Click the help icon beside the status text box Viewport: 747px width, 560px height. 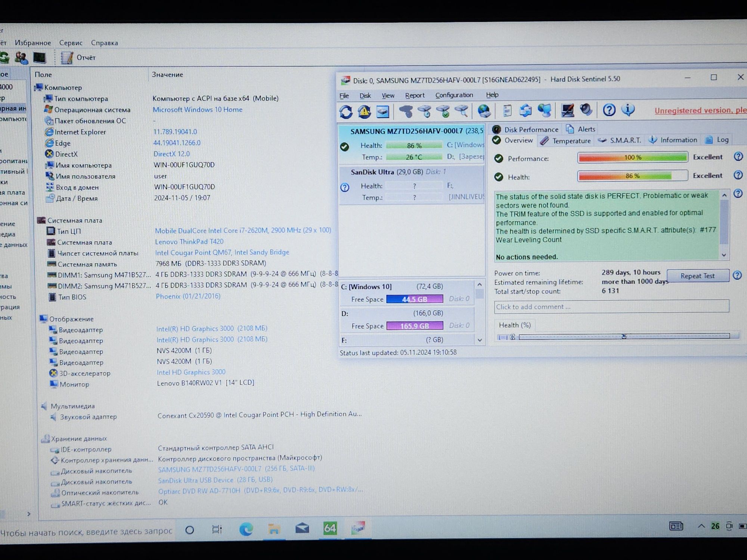tap(738, 193)
